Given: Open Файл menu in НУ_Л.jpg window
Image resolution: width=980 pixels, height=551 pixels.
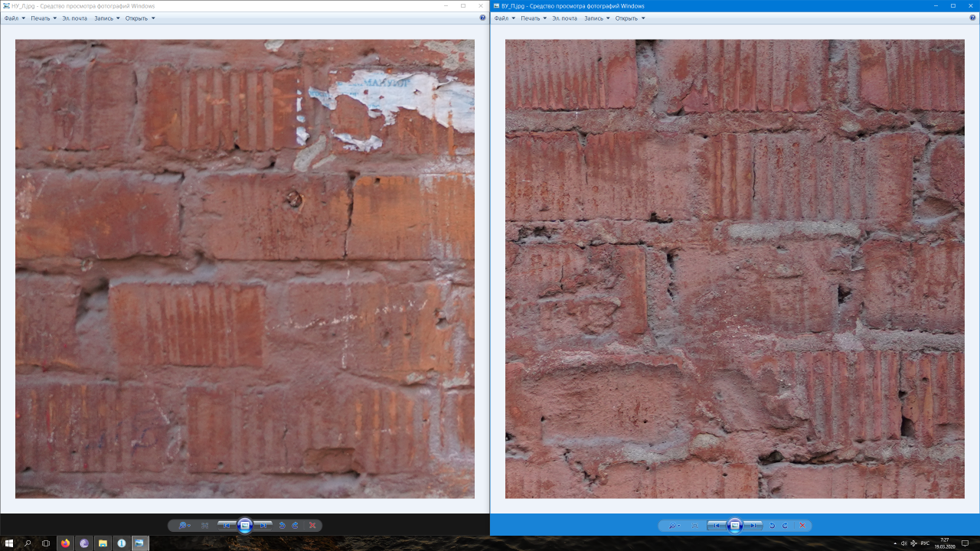Looking at the screenshot, I should (14, 18).
